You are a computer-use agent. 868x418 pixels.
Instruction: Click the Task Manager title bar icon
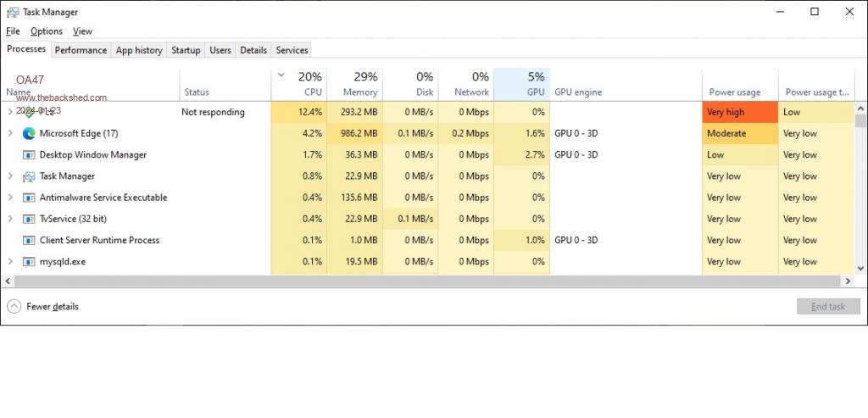point(12,12)
